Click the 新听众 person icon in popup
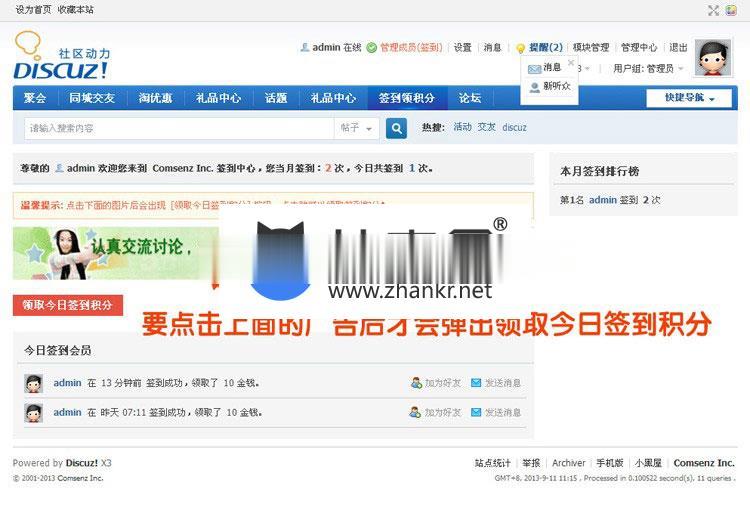The width and height of the screenshot is (750, 523). coord(534,87)
